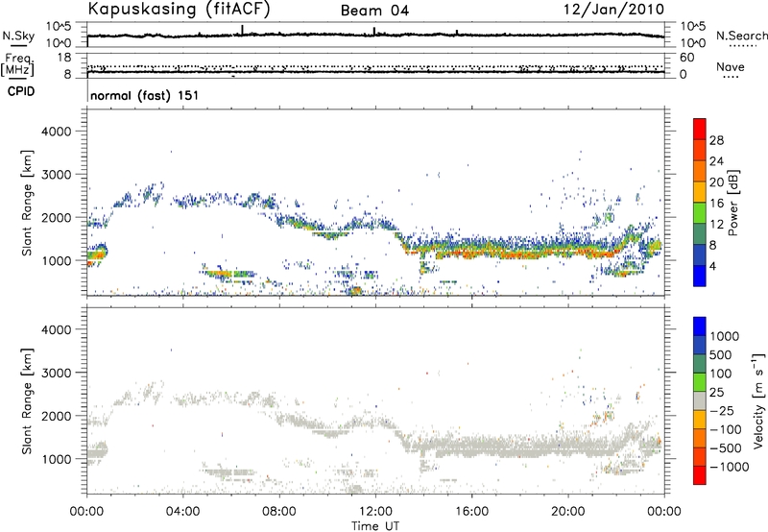The width and height of the screenshot is (768, 532).
Task: Click the Kapuskasing (fitACF) plot title
Action: coord(179,10)
